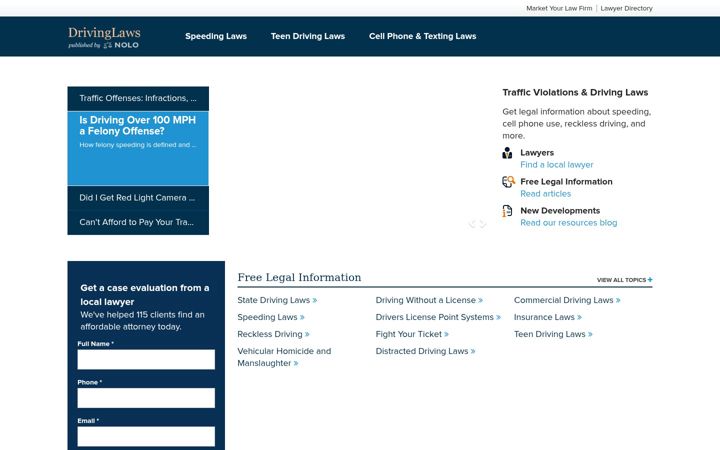Open Speeding Laws in top navigation
The height and width of the screenshot is (450, 720).
pos(216,36)
